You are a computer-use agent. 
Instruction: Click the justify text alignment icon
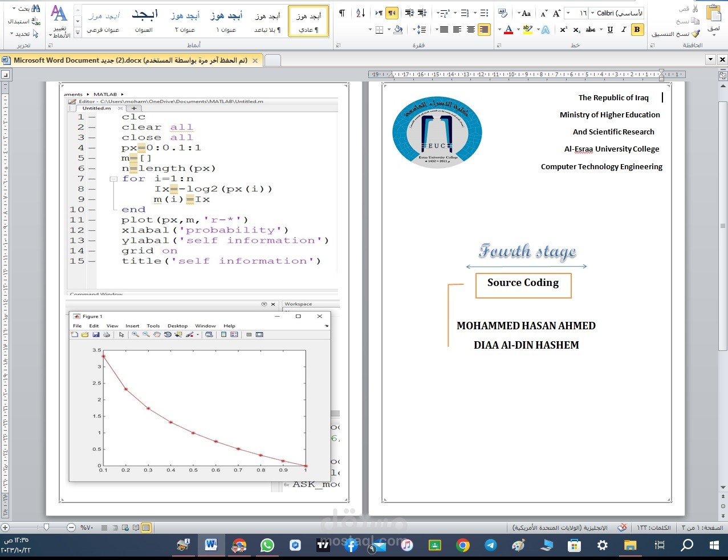pyautogui.click(x=444, y=30)
